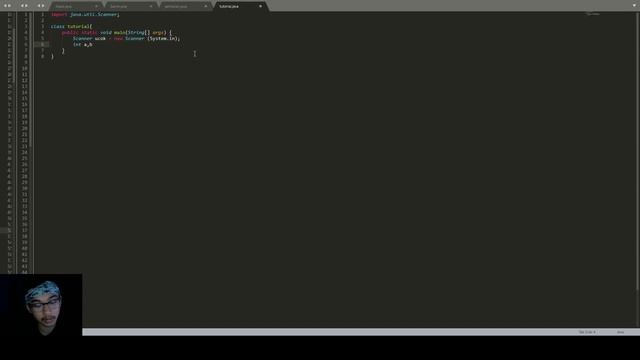The height and width of the screenshot is (360, 640).
Task: Click the 'class tutorial{' line
Action: click(71, 26)
